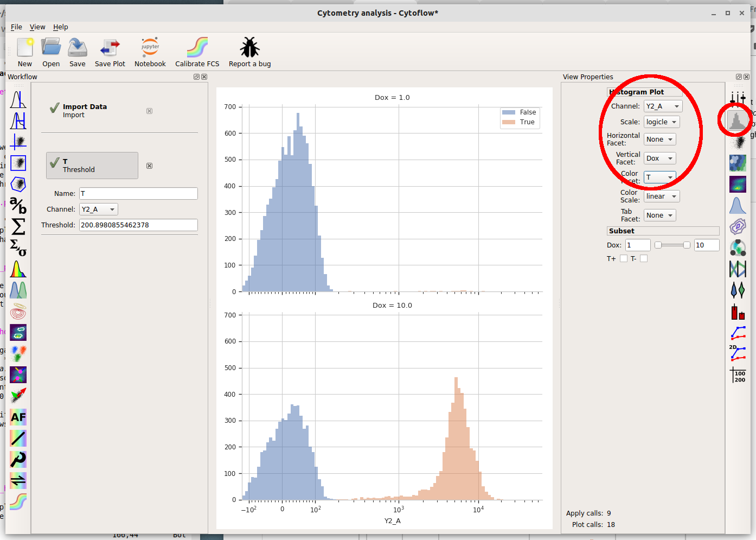756x540 pixels.
Task: Open the View menu
Action: click(x=37, y=27)
